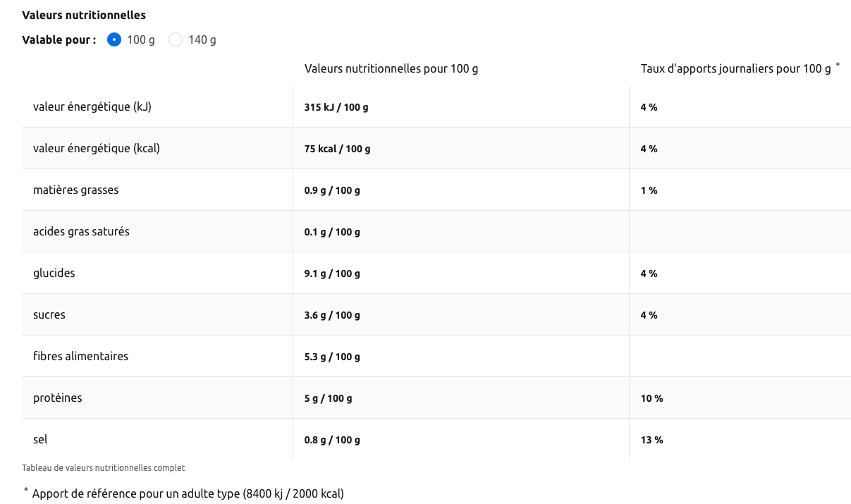
Task: Select the 140 g radio button
Action: point(176,39)
